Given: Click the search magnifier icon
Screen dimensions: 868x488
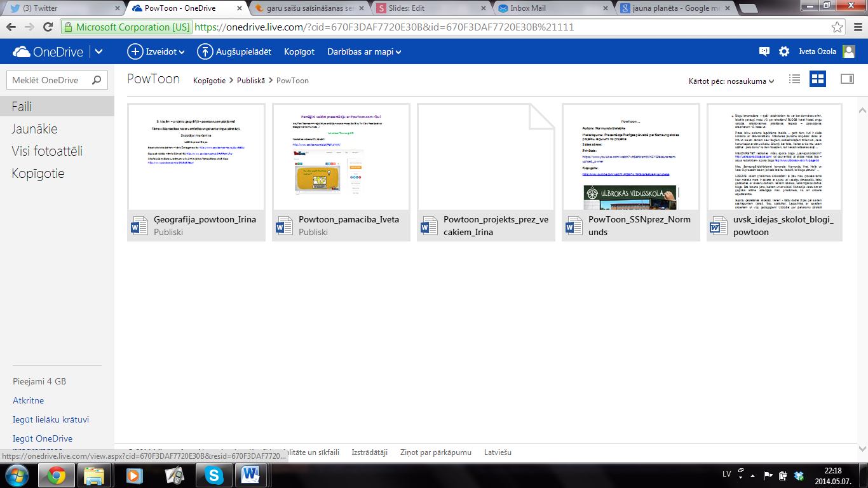Looking at the screenshot, I should click(x=97, y=80).
